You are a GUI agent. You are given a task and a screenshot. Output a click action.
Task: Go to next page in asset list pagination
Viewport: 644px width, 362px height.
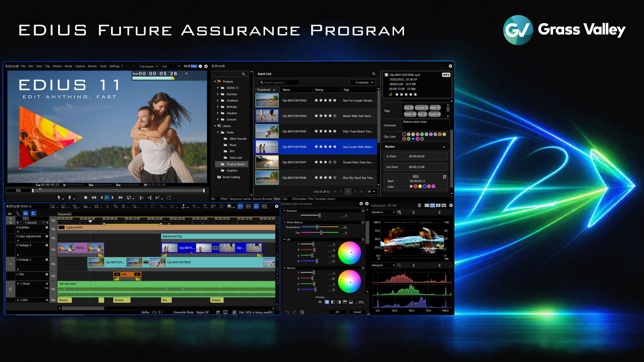pos(355,192)
